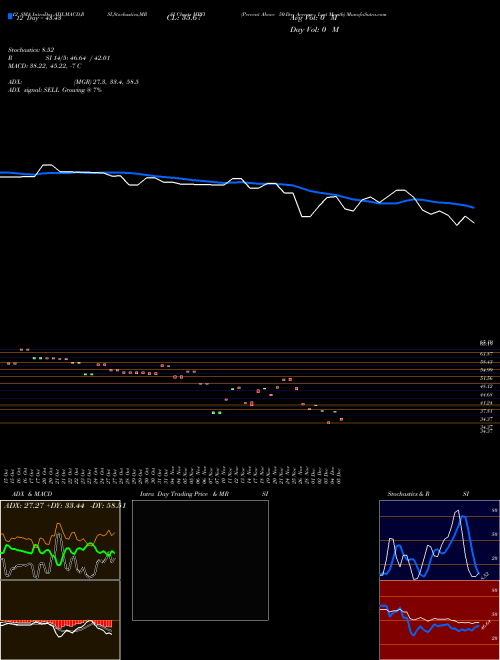Click the MACD values line
This screenshot has height=660, width=500.
tap(45, 66)
